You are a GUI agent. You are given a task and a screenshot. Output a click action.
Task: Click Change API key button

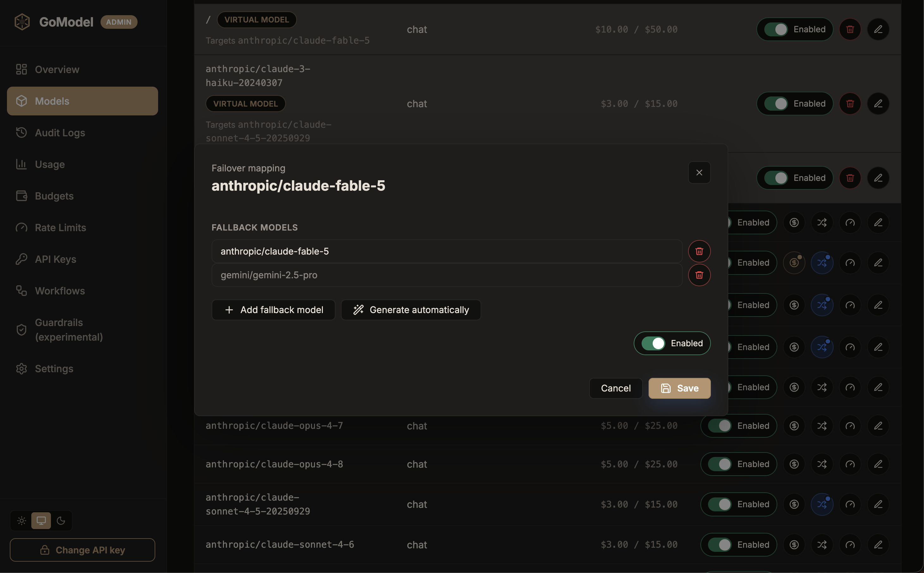pyautogui.click(x=82, y=550)
